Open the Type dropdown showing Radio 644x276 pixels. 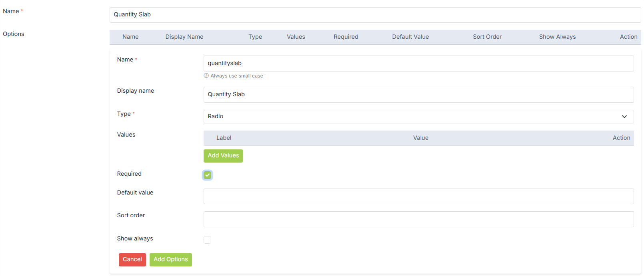418,117
